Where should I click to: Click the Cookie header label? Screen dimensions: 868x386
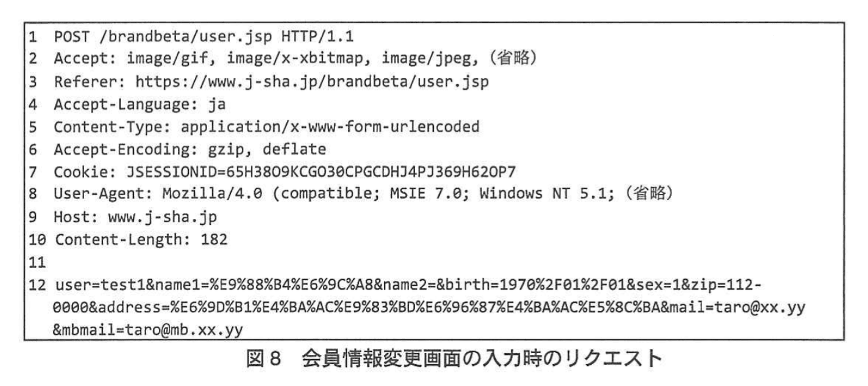(84, 172)
